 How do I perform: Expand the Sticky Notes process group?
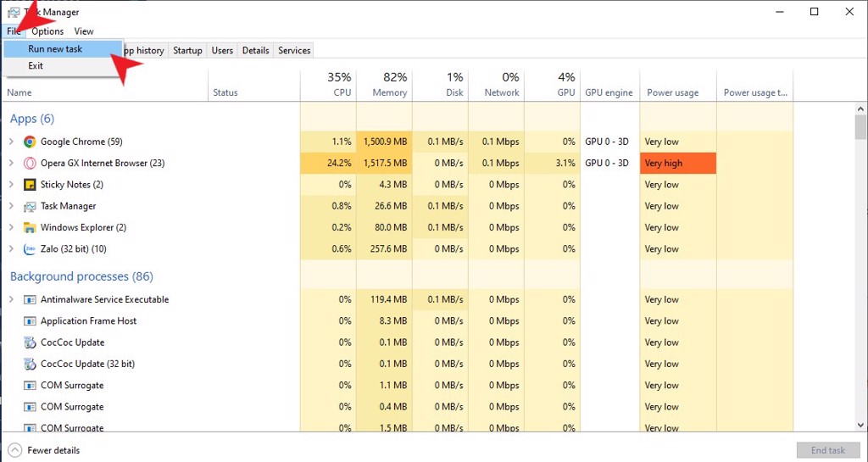(11, 184)
